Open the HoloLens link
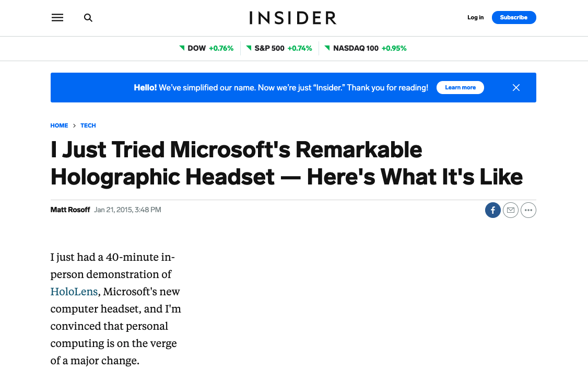 [74, 291]
